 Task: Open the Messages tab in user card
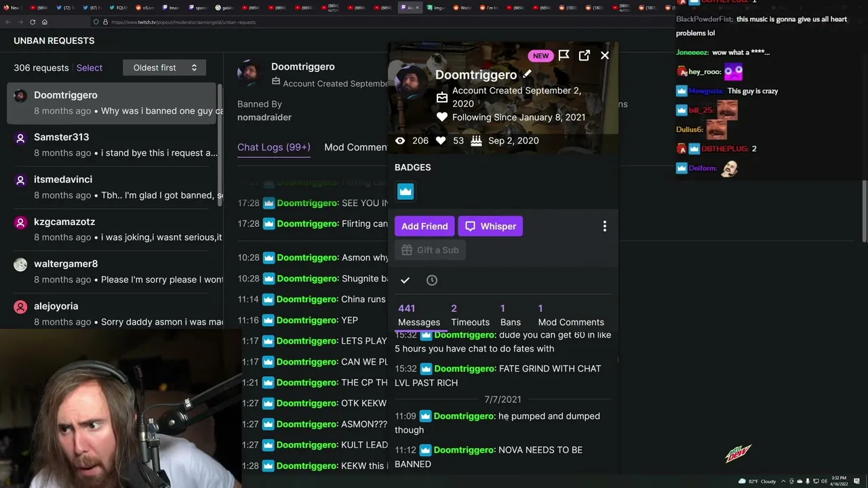[419, 315]
